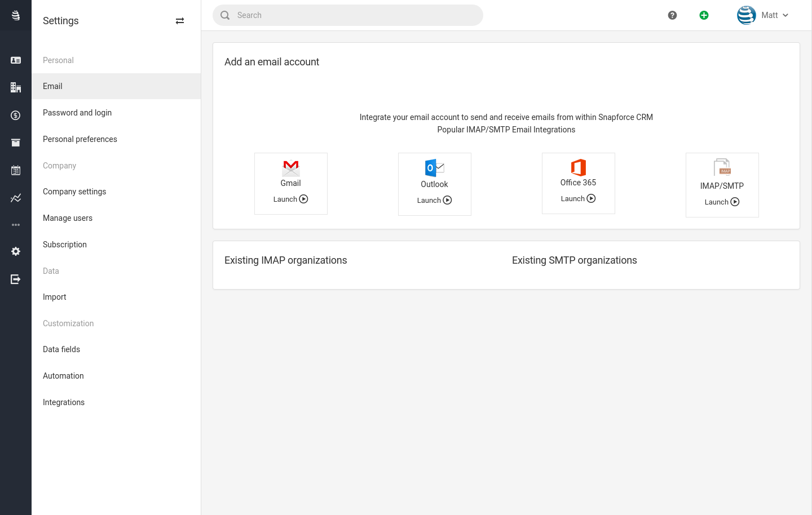Click the Outlook Launch play icon
812x515 pixels.
point(448,200)
